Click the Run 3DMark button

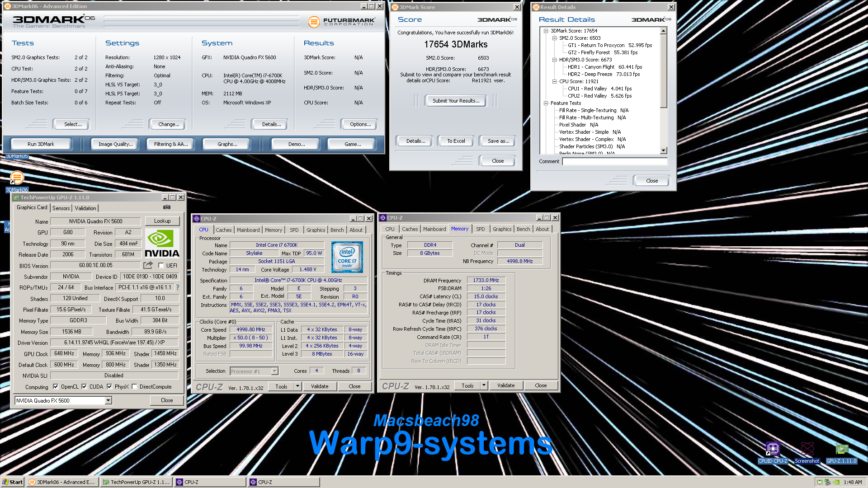point(41,144)
